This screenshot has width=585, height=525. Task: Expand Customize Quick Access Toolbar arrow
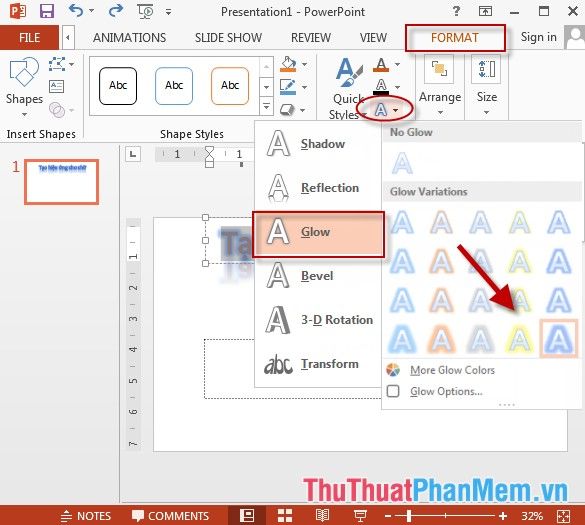169,12
